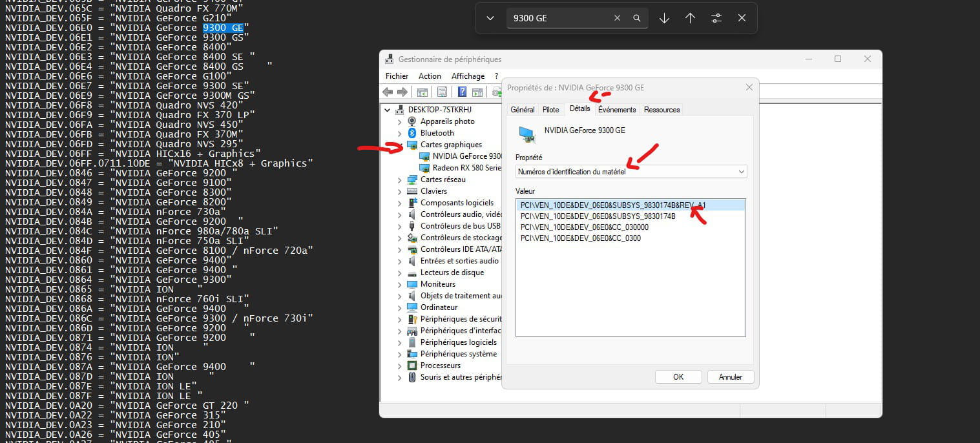Go to next match with down arrow

click(664, 18)
